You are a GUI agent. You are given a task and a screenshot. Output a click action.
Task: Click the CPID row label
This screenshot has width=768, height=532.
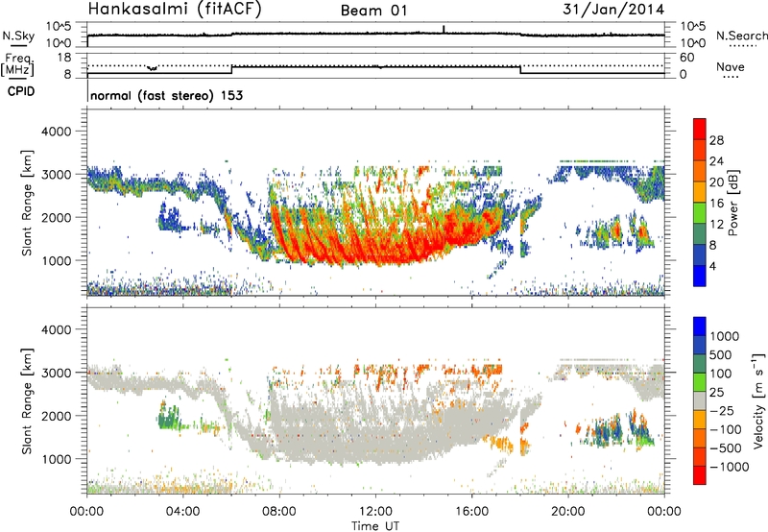pos(21,91)
